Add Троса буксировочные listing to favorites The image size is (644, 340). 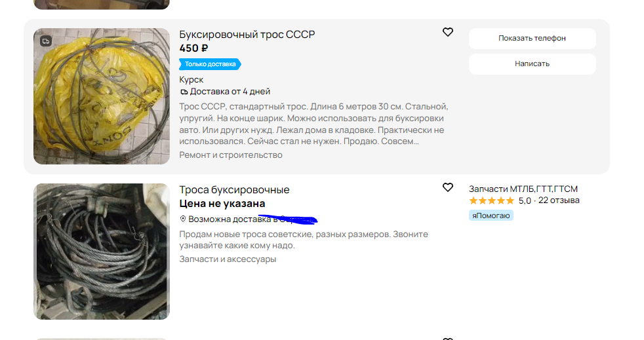pos(448,187)
